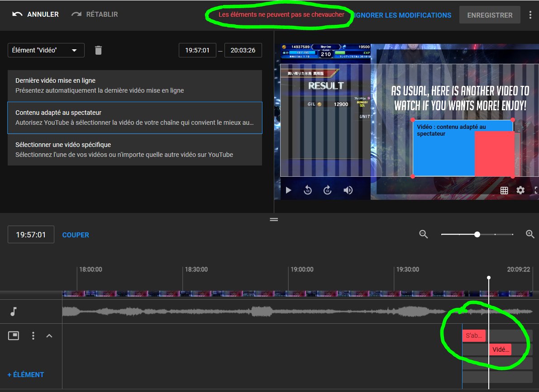This screenshot has width=539, height=392.
Task: Delete element with the trash icon
Action: point(98,50)
